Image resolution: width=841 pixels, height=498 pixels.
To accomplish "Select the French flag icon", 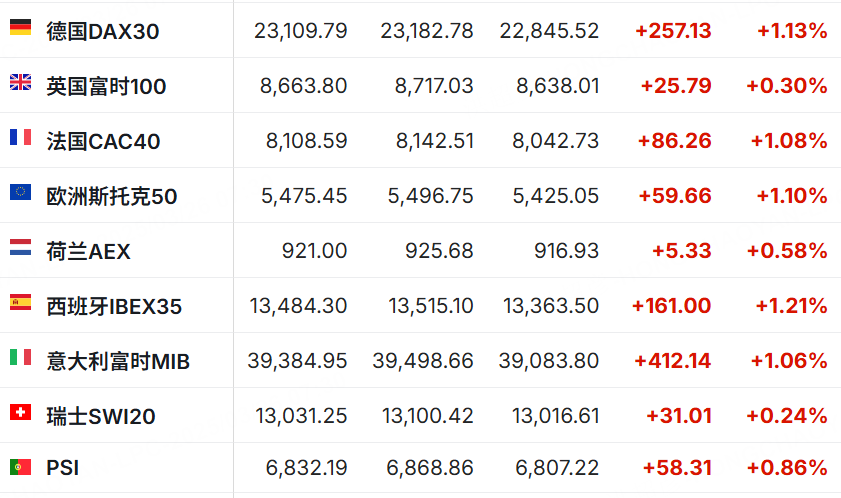I will (20, 137).
